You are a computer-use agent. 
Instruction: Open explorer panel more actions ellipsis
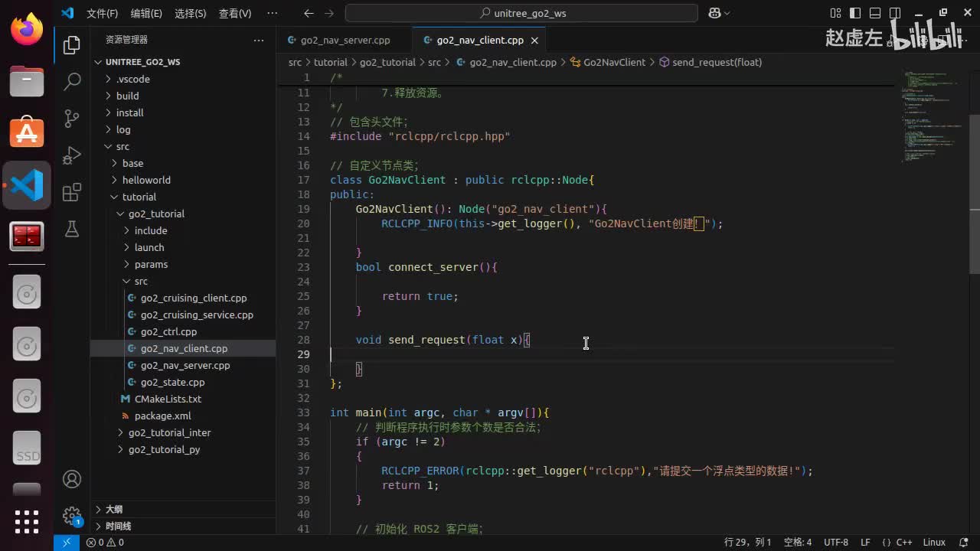click(259, 40)
